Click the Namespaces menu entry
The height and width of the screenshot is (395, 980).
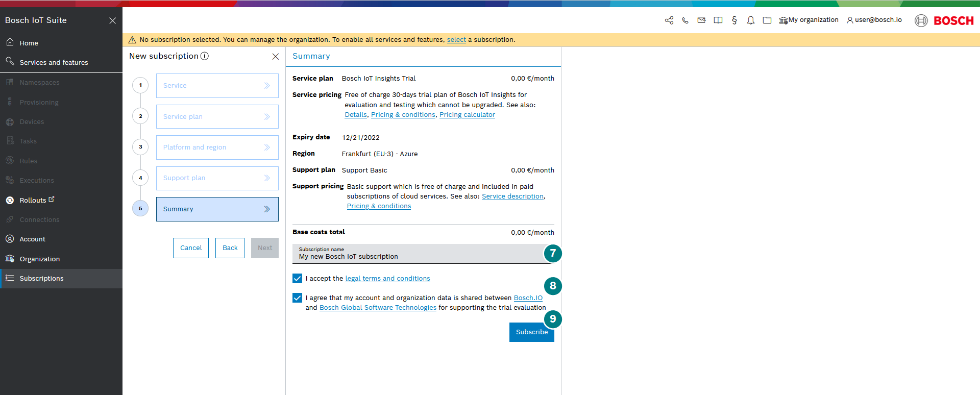tap(61, 82)
